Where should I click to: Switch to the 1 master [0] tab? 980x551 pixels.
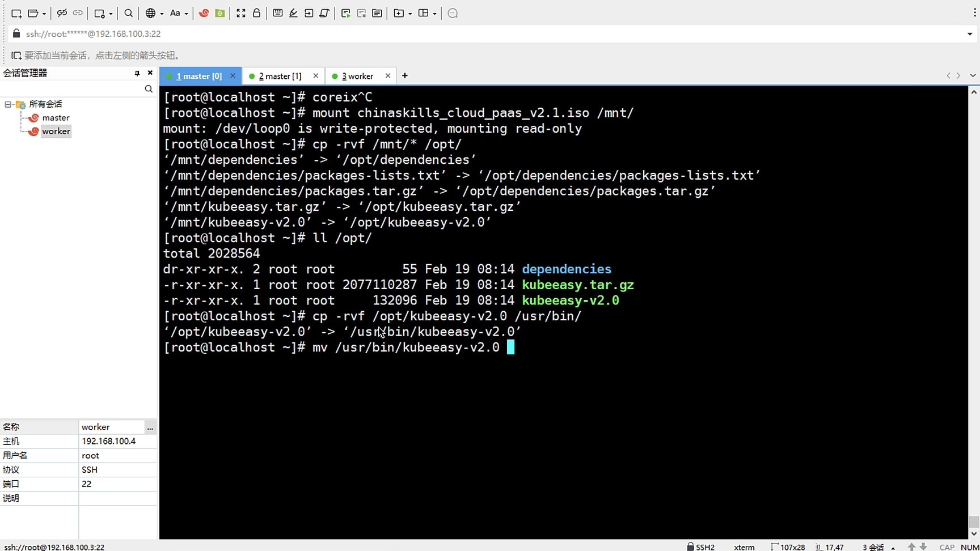pyautogui.click(x=198, y=76)
